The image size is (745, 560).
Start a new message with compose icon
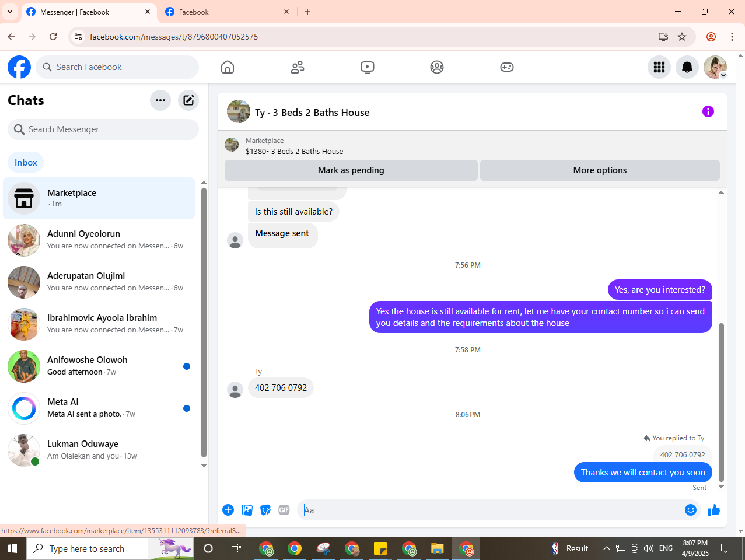point(188,100)
